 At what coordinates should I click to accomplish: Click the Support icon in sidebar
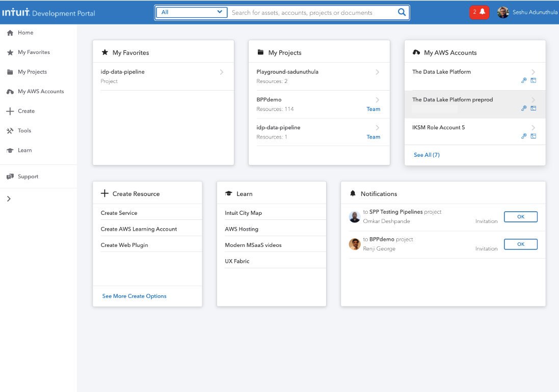point(10,177)
